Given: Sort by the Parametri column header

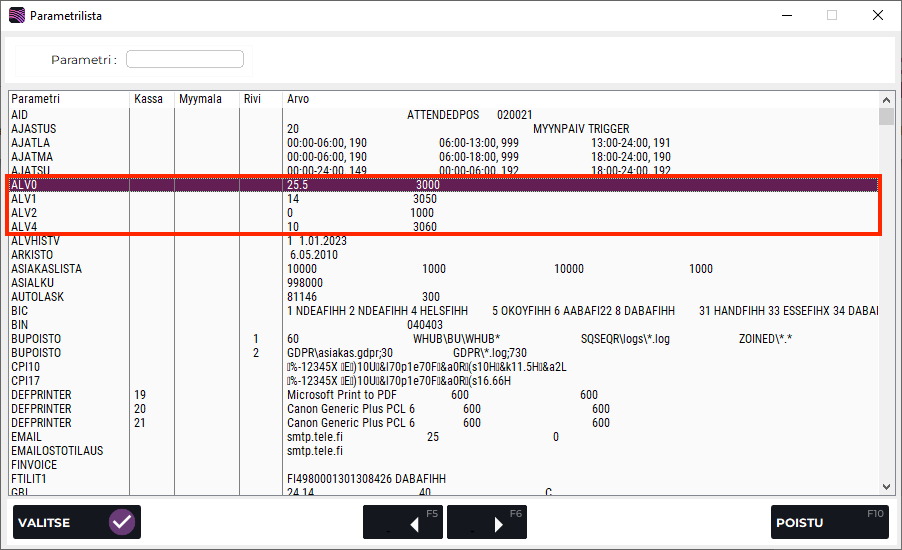Looking at the screenshot, I should click(36, 99).
